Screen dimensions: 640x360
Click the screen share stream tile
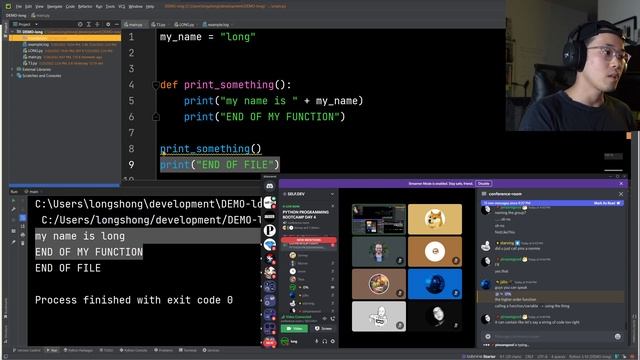pyautogui.click(x=379, y=220)
